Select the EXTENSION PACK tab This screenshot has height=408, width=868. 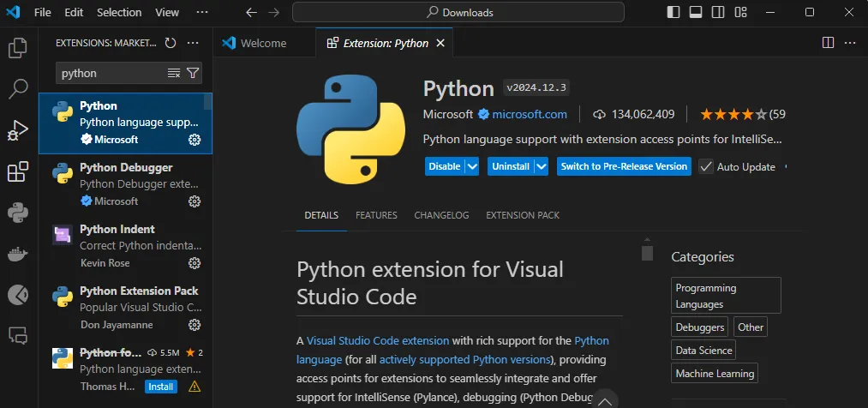[x=523, y=215]
